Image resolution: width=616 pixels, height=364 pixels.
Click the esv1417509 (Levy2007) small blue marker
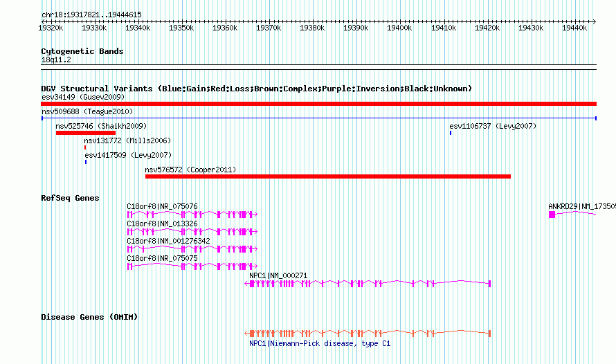[86, 162]
